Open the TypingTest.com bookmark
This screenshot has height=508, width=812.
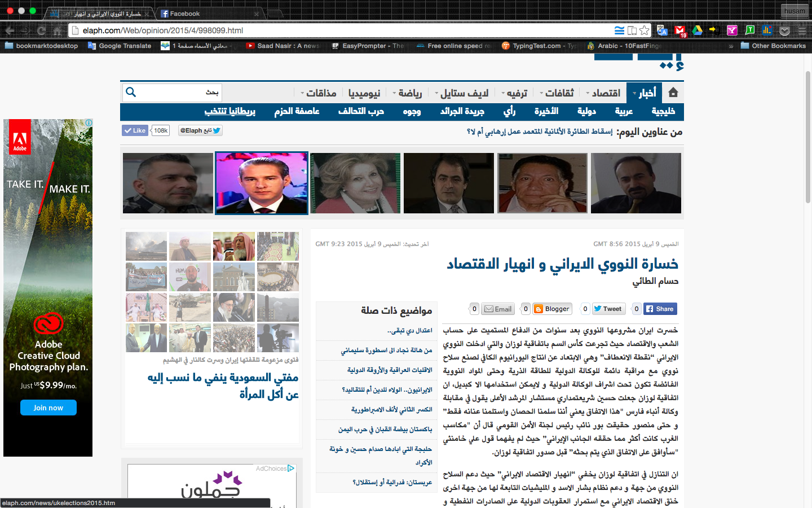539,46
